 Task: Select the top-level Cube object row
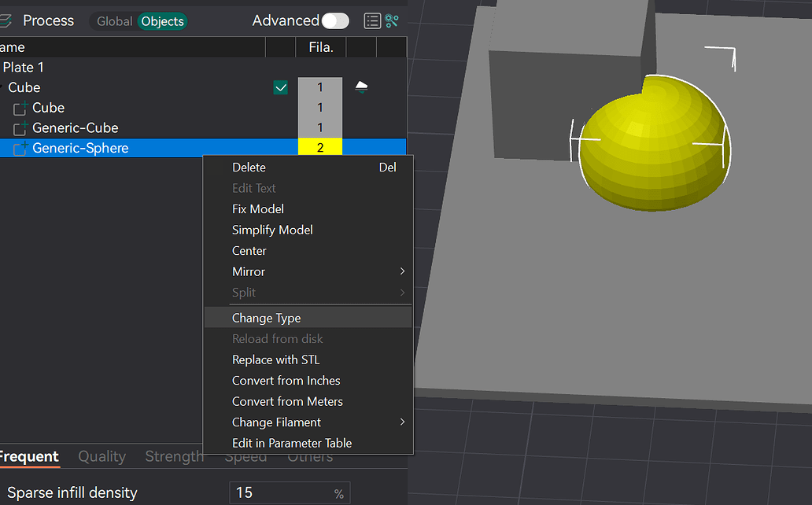(x=203, y=87)
